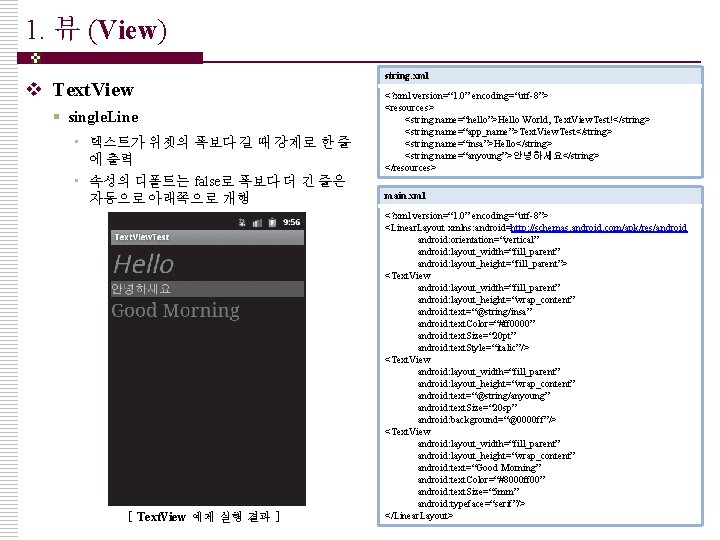Click the main.xml code box header
720x540 pixels.
(540, 196)
